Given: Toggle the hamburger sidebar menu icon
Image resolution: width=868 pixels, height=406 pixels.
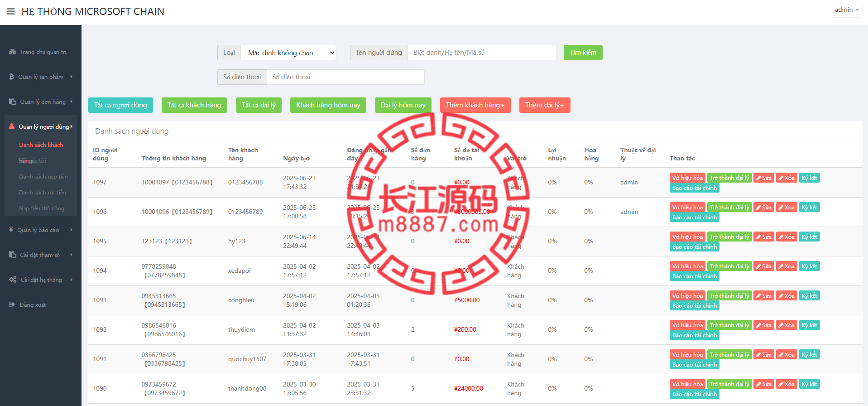Looking at the screenshot, I should [11, 11].
